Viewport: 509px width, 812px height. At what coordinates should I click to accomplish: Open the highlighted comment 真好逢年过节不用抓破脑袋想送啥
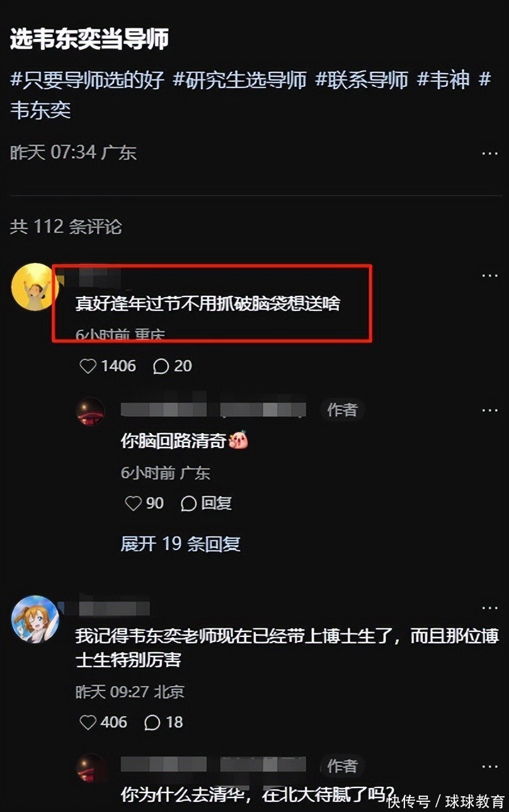[208, 303]
